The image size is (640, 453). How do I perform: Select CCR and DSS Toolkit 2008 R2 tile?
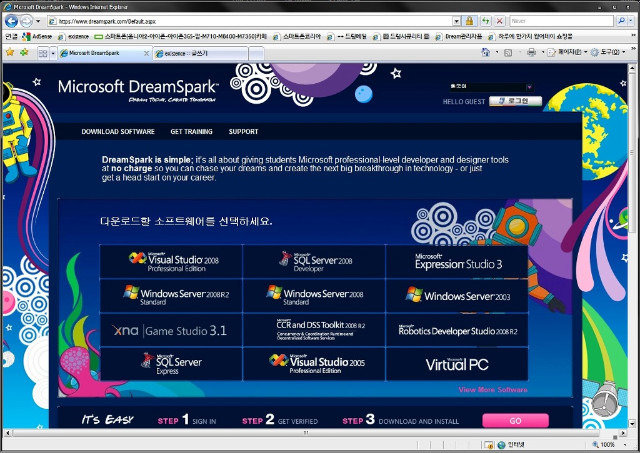coord(314,330)
